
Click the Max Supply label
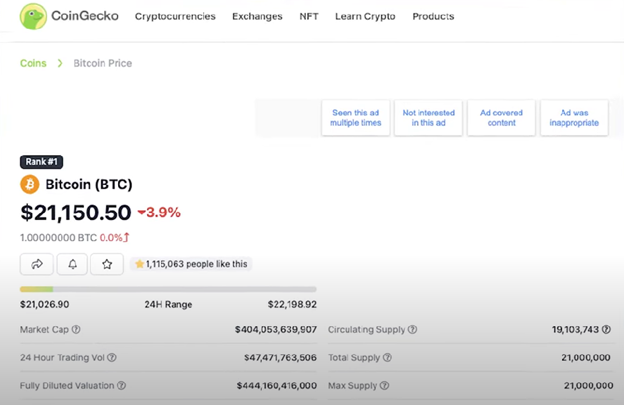(352, 385)
